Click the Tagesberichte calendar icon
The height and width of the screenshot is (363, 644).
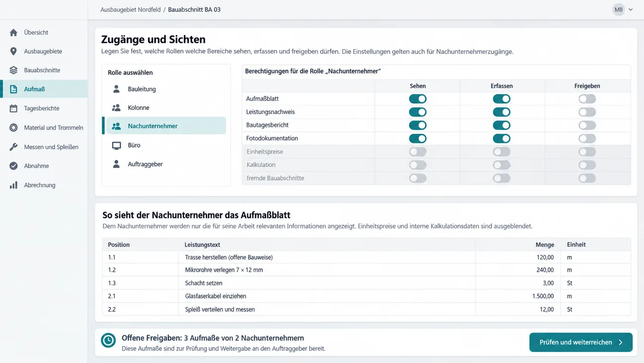tap(13, 109)
